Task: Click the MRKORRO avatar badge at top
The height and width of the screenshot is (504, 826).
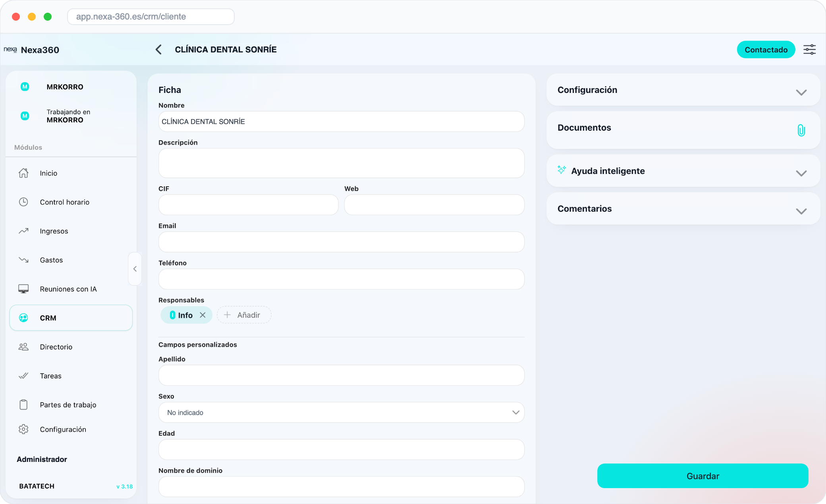Action: pos(25,87)
